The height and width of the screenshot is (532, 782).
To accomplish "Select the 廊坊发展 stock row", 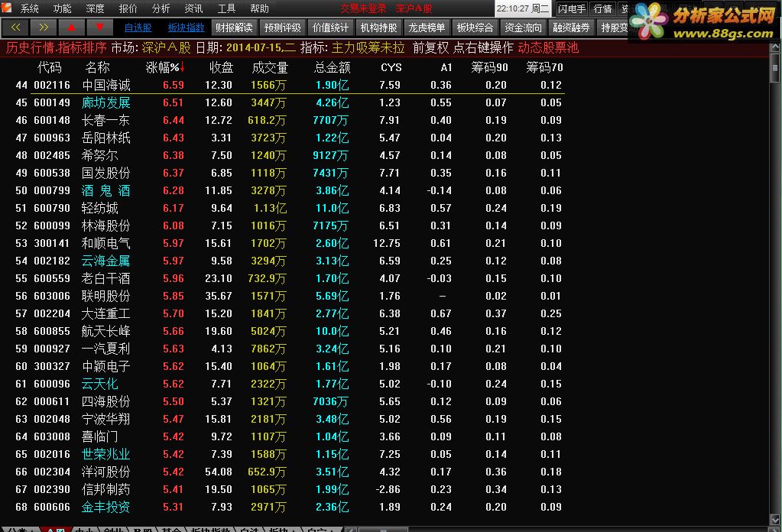I will (289, 102).
